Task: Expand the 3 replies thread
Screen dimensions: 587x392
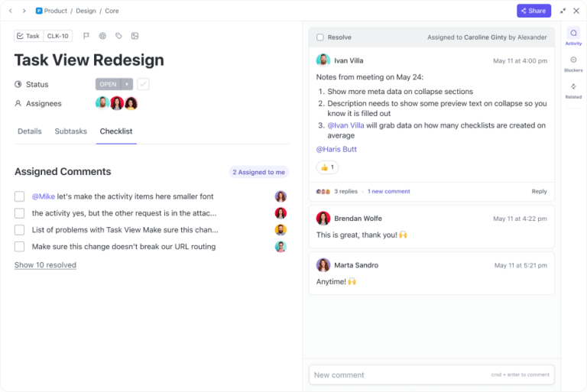Action: pos(345,191)
